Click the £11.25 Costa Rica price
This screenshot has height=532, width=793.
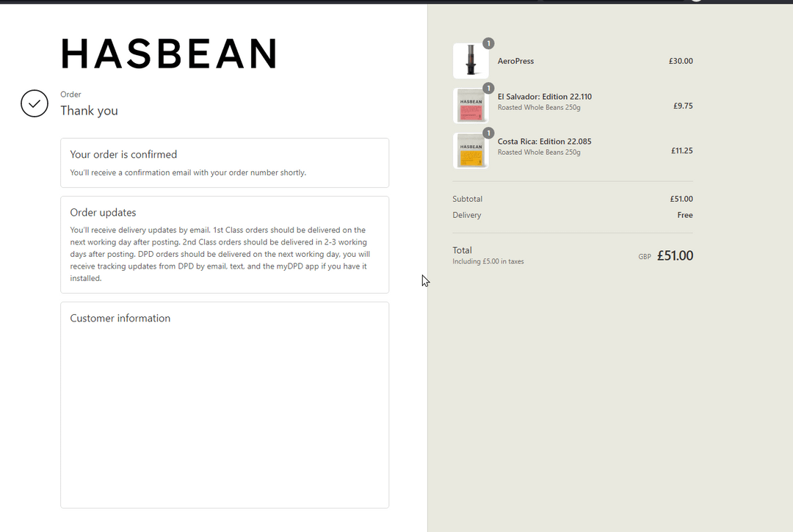click(x=681, y=151)
